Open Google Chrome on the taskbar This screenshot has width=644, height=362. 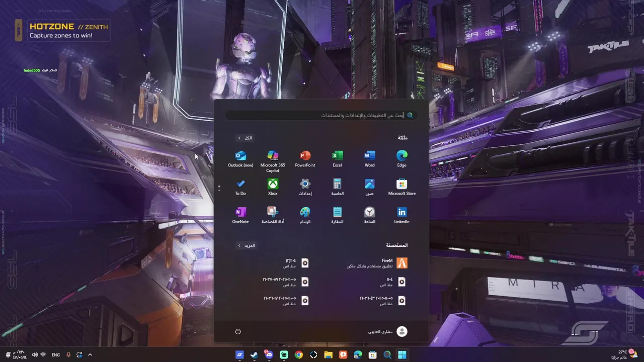299,354
